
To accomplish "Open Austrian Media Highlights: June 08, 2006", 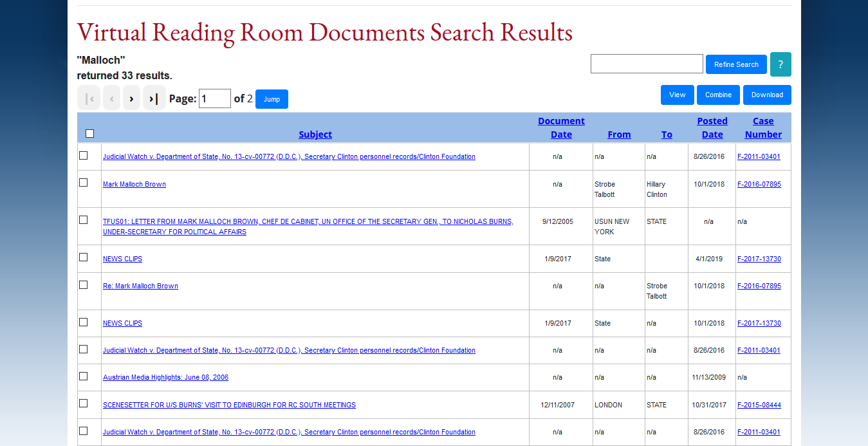I will click(165, 377).
